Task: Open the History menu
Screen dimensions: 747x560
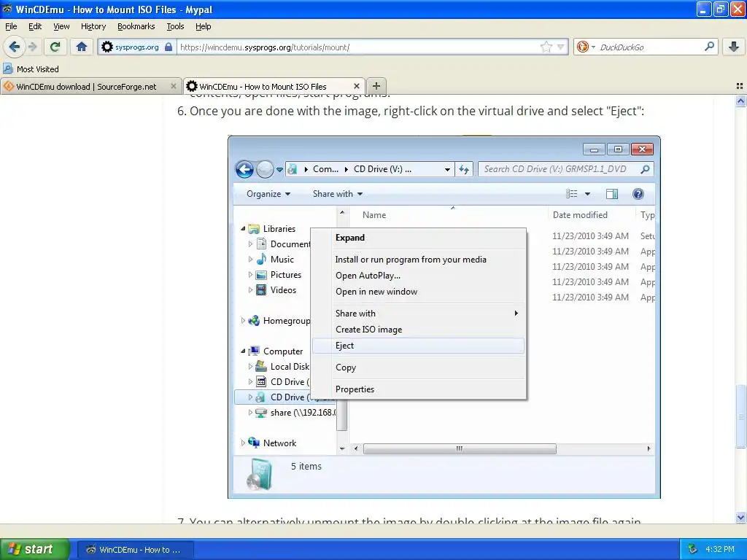Action: [x=93, y=26]
